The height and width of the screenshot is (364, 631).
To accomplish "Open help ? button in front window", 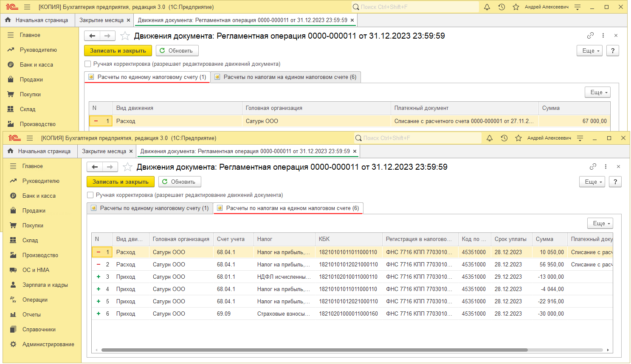I will (615, 182).
